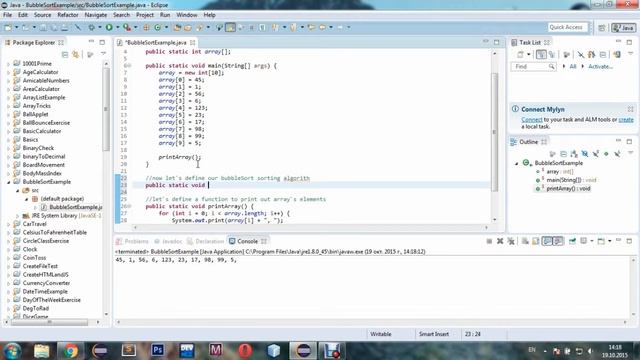The image size is (640, 360).
Task: Click the Activate... link in Task List
Action: point(600,66)
